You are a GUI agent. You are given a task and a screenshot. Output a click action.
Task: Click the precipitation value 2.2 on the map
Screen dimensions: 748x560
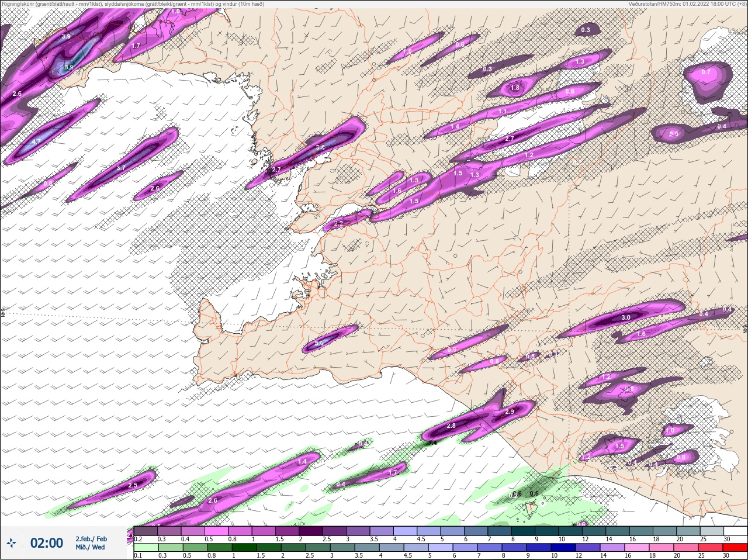(338, 224)
